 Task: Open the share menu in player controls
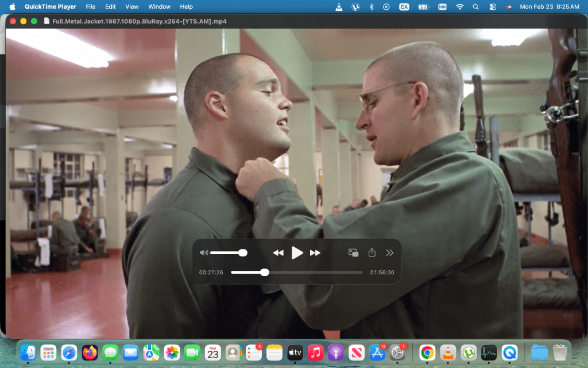pyautogui.click(x=372, y=253)
